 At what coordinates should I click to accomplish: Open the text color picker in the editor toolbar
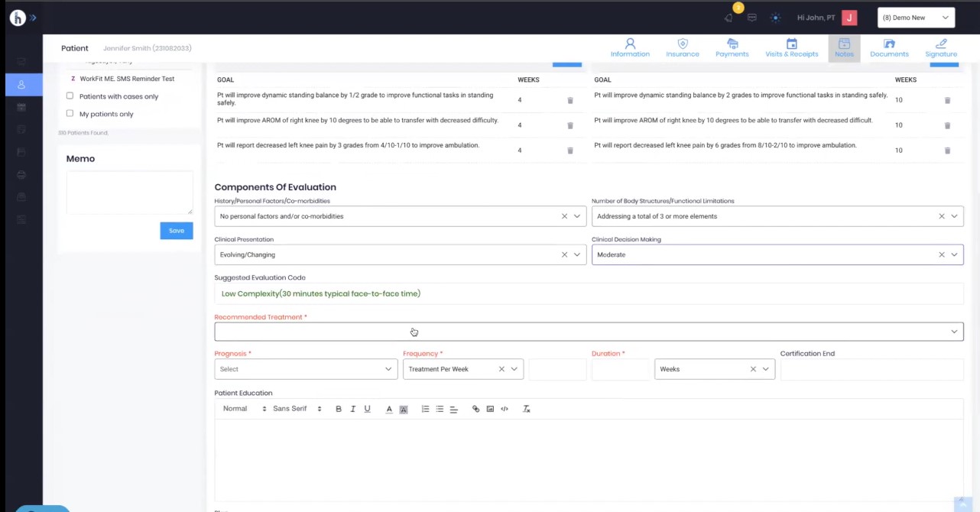[x=388, y=409]
